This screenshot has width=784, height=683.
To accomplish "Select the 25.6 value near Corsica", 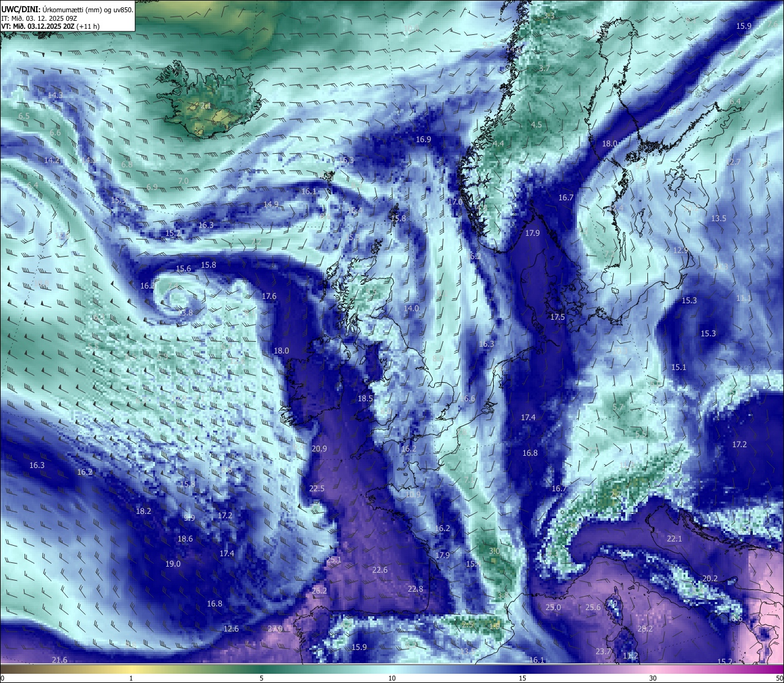I will click(593, 607).
